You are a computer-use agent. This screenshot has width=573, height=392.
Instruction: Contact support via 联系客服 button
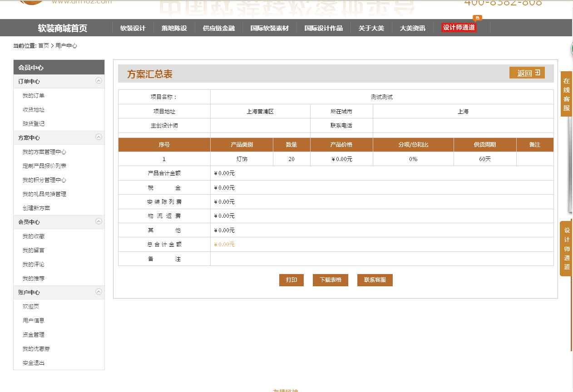click(375, 280)
